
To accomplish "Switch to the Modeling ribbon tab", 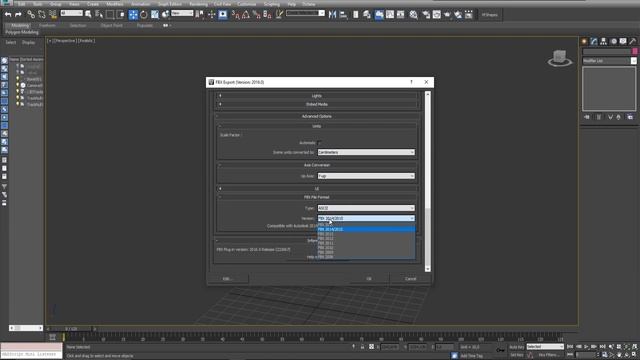I will click(x=20, y=25).
